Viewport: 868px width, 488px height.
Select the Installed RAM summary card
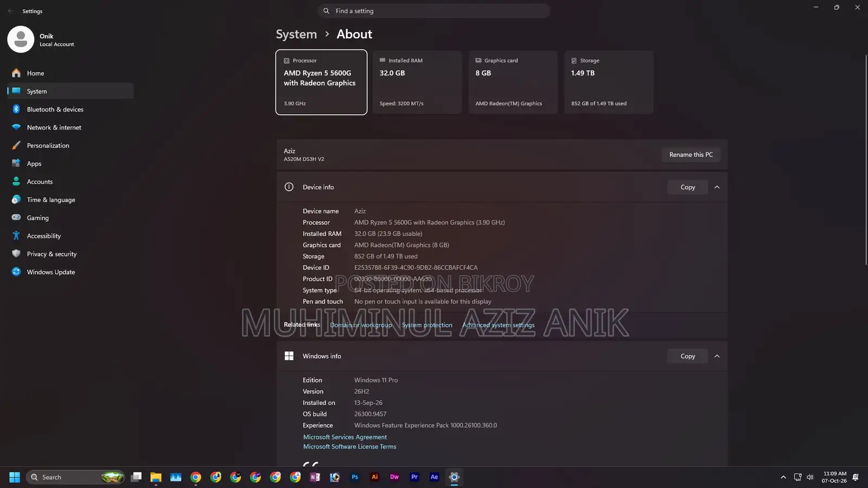(x=417, y=82)
